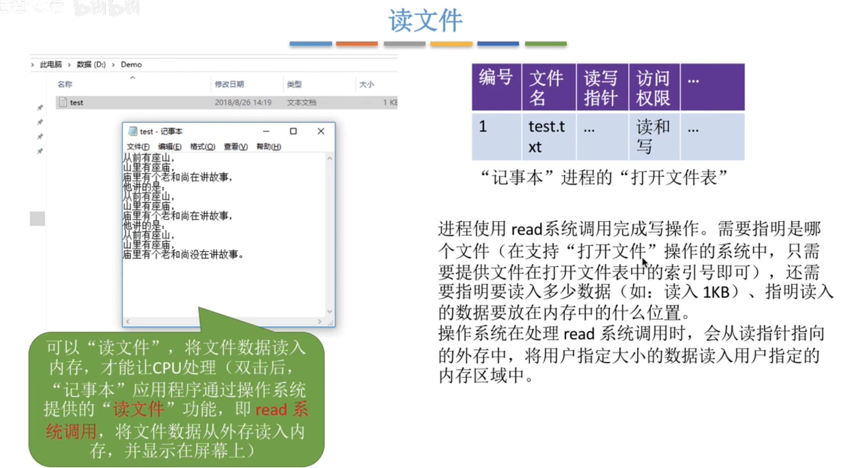Click the fourth pin icon in sidebar

click(x=40, y=151)
